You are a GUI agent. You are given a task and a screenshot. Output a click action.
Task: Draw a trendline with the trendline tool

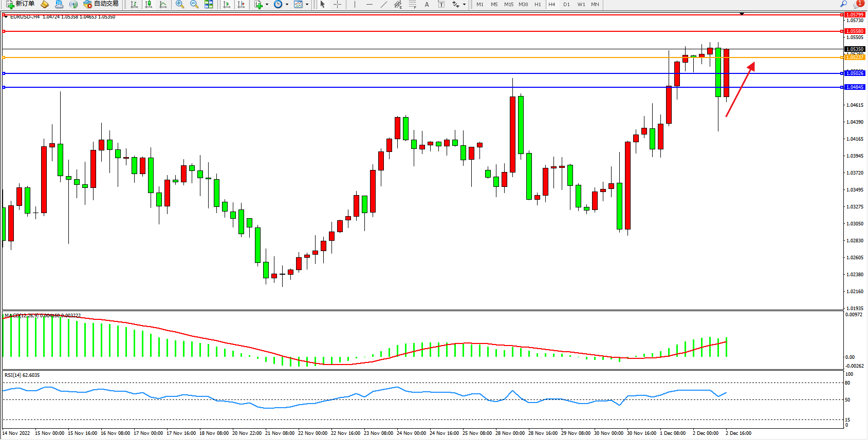(x=383, y=5)
